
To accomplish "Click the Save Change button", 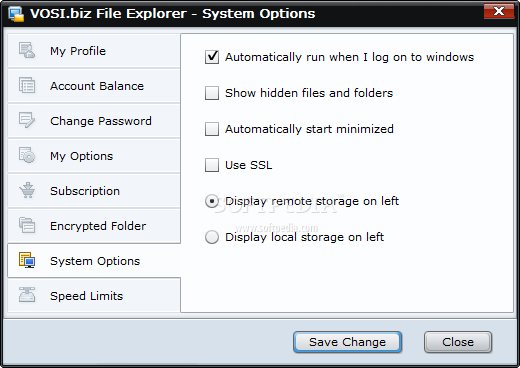I will pos(347,342).
